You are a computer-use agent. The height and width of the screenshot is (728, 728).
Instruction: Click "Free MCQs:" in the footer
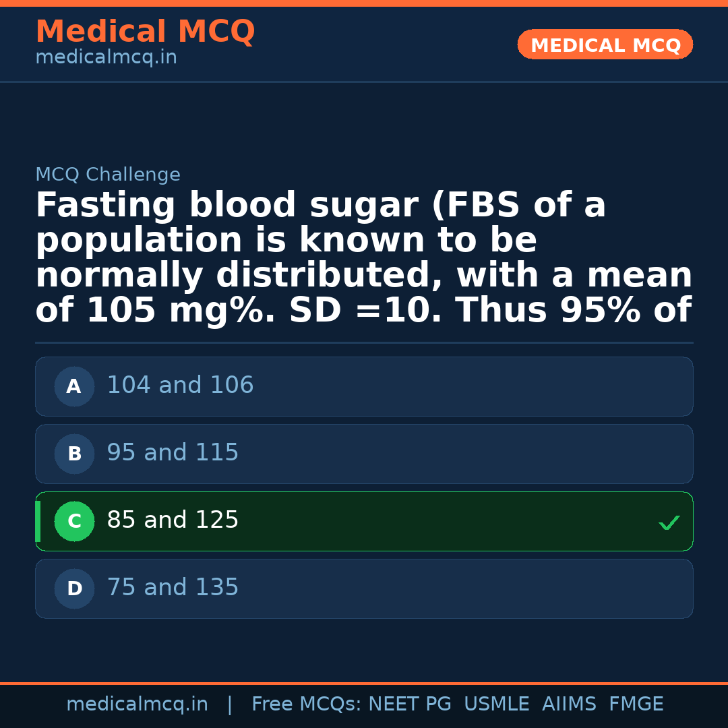(307, 704)
